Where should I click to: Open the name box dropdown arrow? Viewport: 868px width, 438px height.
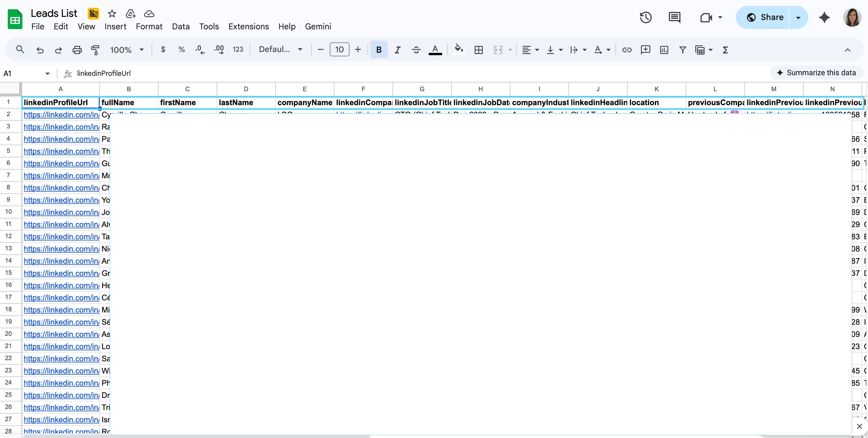pos(48,73)
